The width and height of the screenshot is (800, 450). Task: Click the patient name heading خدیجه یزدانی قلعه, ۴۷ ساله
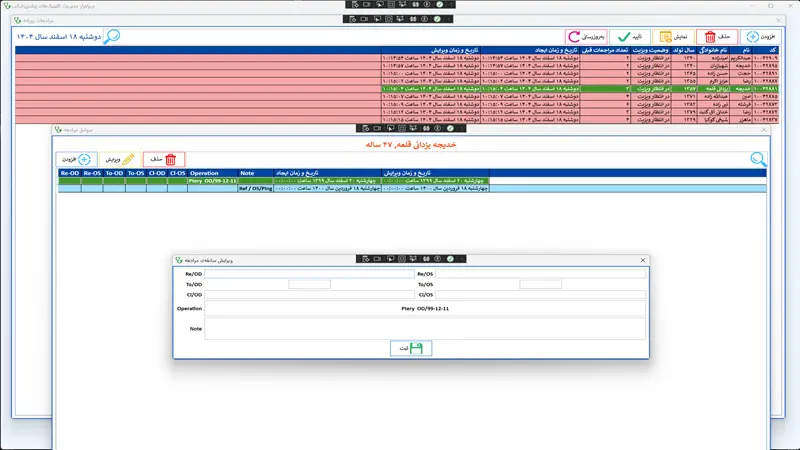[x=411, y=144]
